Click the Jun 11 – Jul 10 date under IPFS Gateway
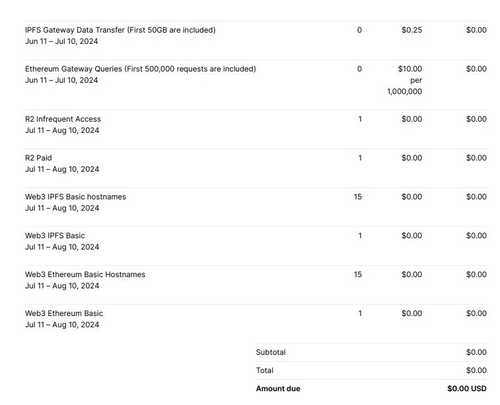500x405 pixels. [x=61, y=41]
